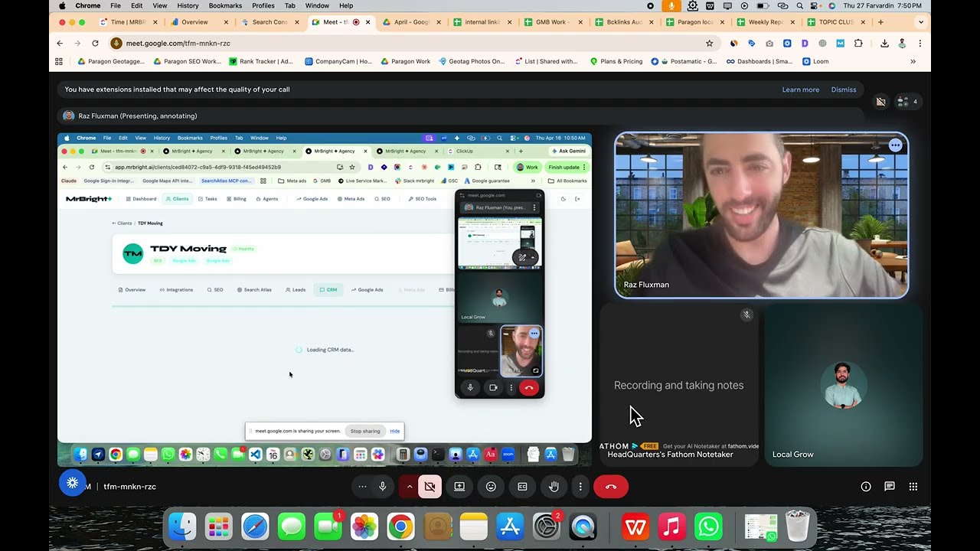Reload the Meet page
Viewport: 980px width, 551px height.
(x=95, y=44)
